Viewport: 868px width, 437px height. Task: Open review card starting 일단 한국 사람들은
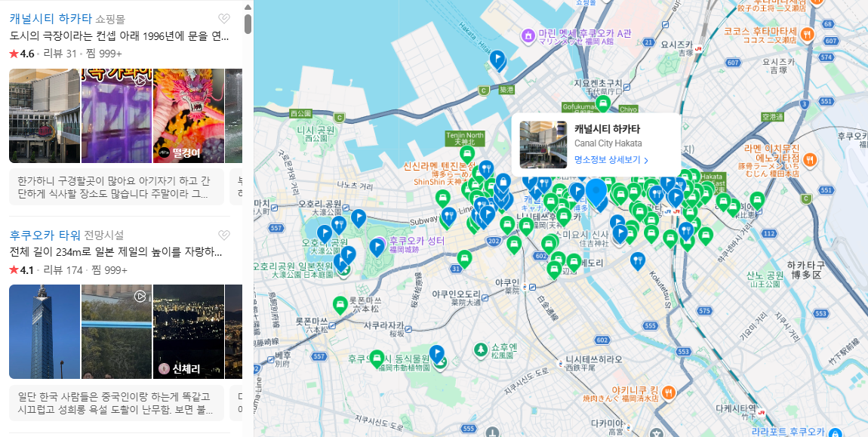(116, 403)
